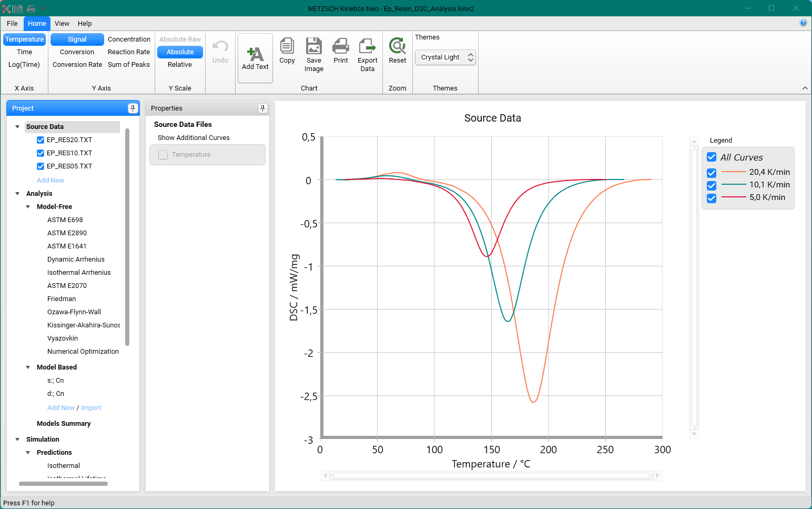Click the horizontal chart zoom slider
This screenshot has height=509, width=812.
(x=491, y=476)
